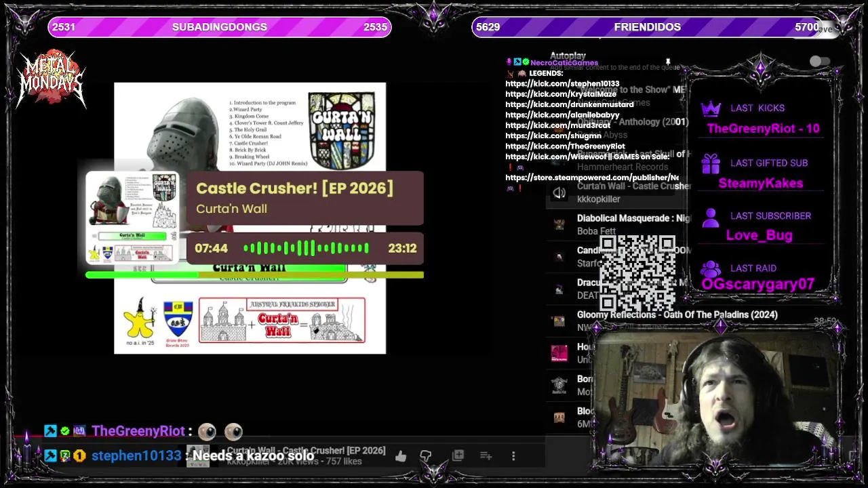Click the Last Gifted Sub gift icon
868x488 pixels.
point(710,163)
